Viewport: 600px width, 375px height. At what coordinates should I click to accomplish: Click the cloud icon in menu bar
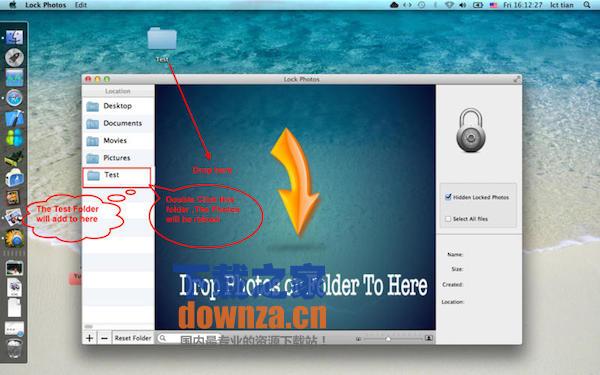(394, 5)
